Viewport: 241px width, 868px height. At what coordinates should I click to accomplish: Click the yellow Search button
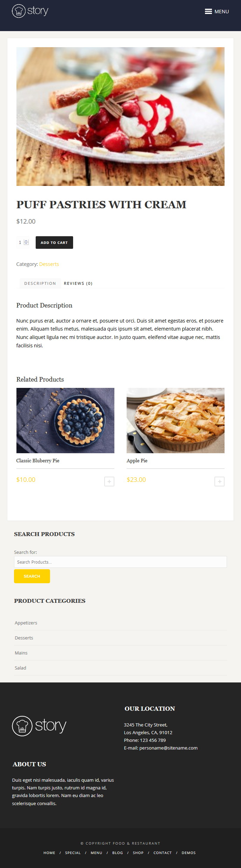[32, 576]
